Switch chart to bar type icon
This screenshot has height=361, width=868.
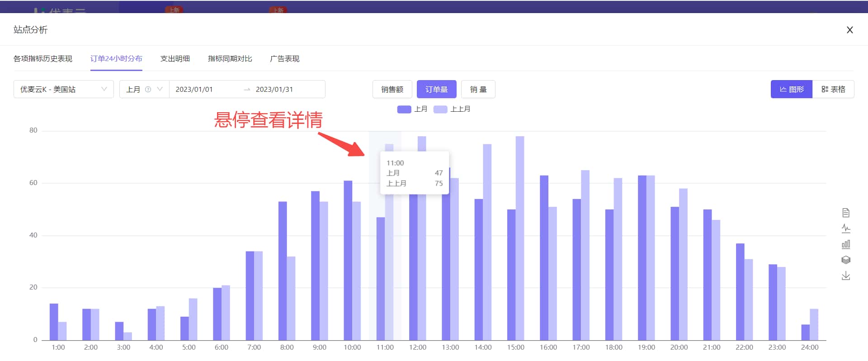(x=846, y=244)
